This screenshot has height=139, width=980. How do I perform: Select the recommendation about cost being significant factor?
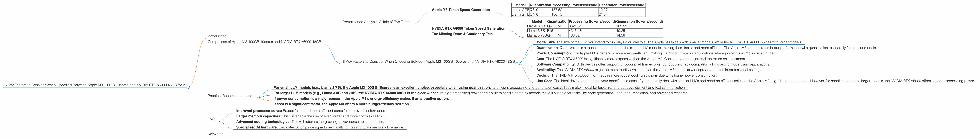(341, 104)
